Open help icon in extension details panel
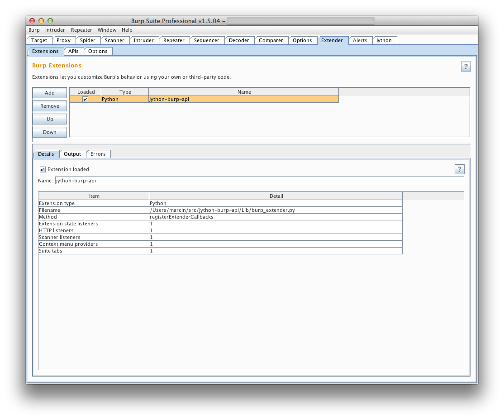The width and height of the screenshot is (504, 420). tap(459, 169)
